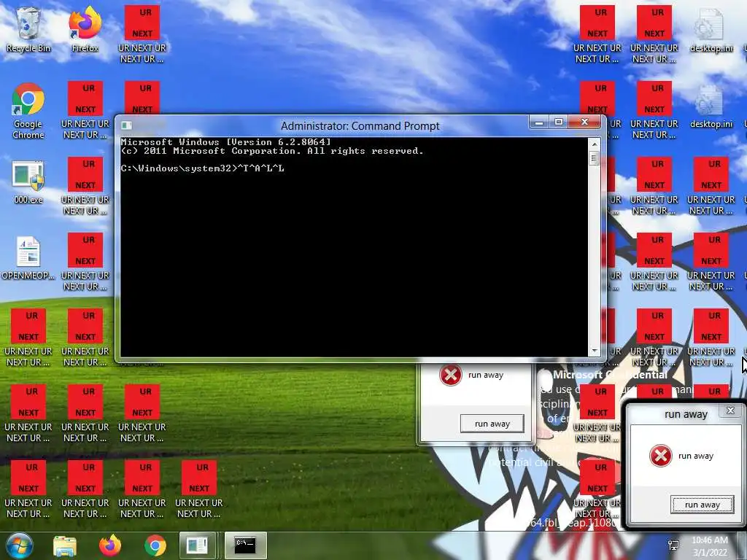This screenshot has width=747, height=560.
Task: Click the Microsoft Windows Version 6.2.8064 text
Action: (x=226, y=142)
